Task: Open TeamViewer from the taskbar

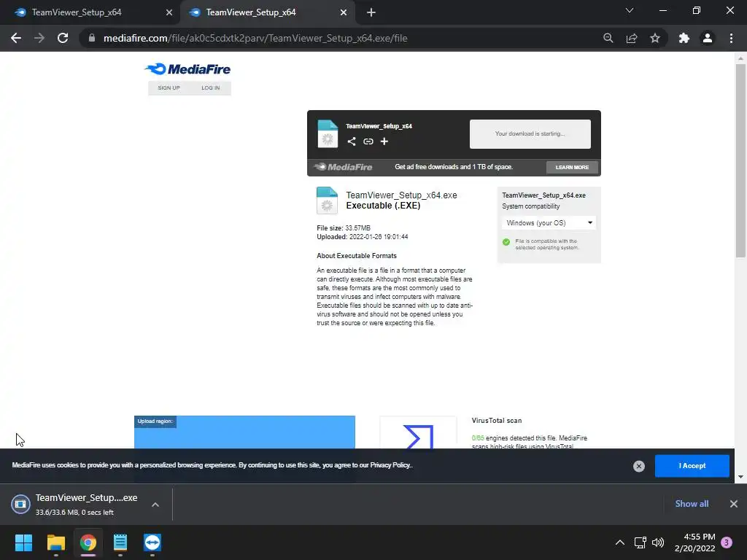Action: tap(152, 542)
